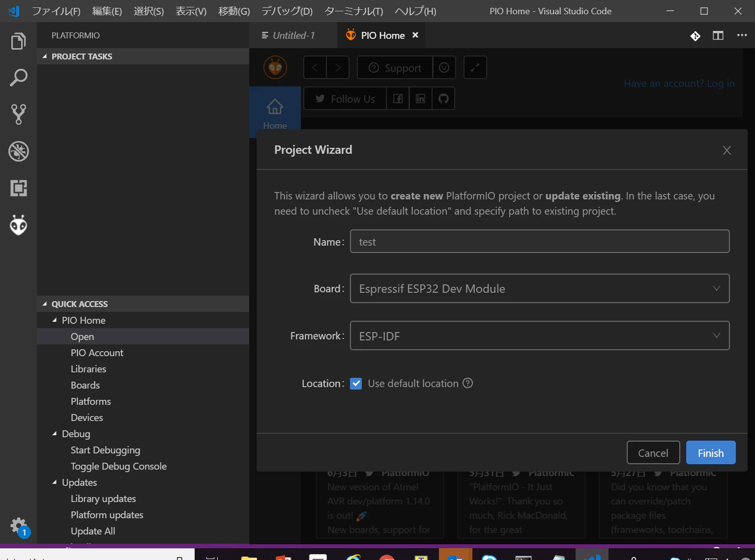This screenshot has width=755, height=560.
Task: Open the Framework dropdown
Action: pyautogui.click(x=540, y=336)
